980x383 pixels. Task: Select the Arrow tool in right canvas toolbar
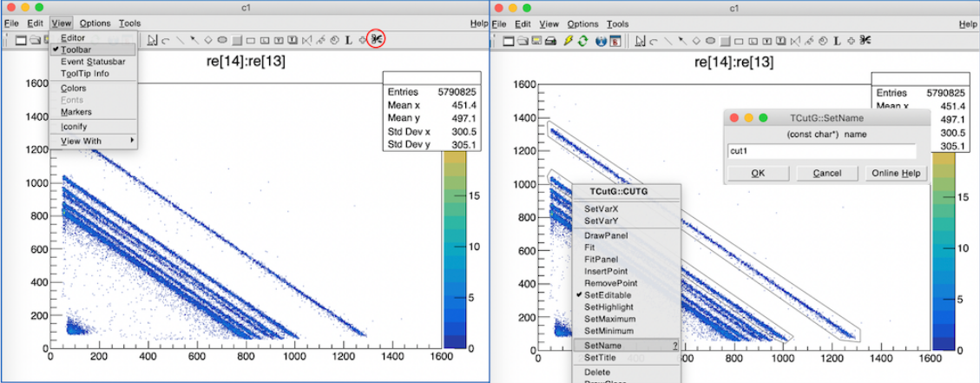(x=682, y=40)
